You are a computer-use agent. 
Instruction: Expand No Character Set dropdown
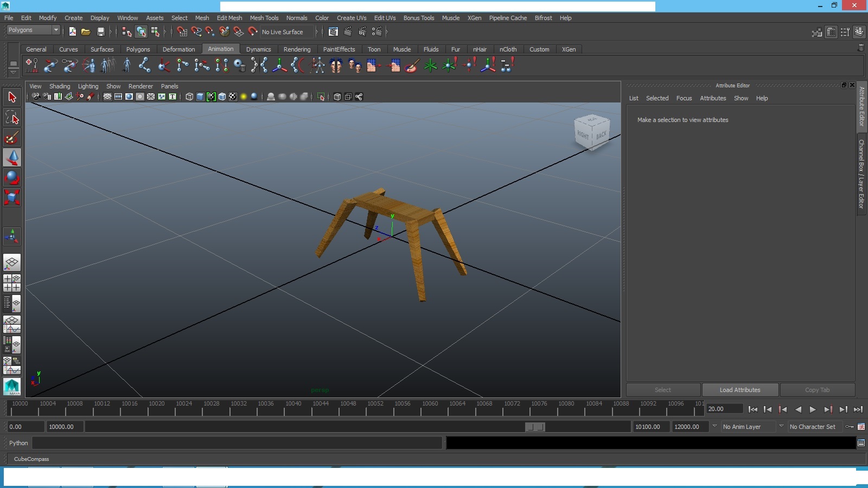pos(781,426)
